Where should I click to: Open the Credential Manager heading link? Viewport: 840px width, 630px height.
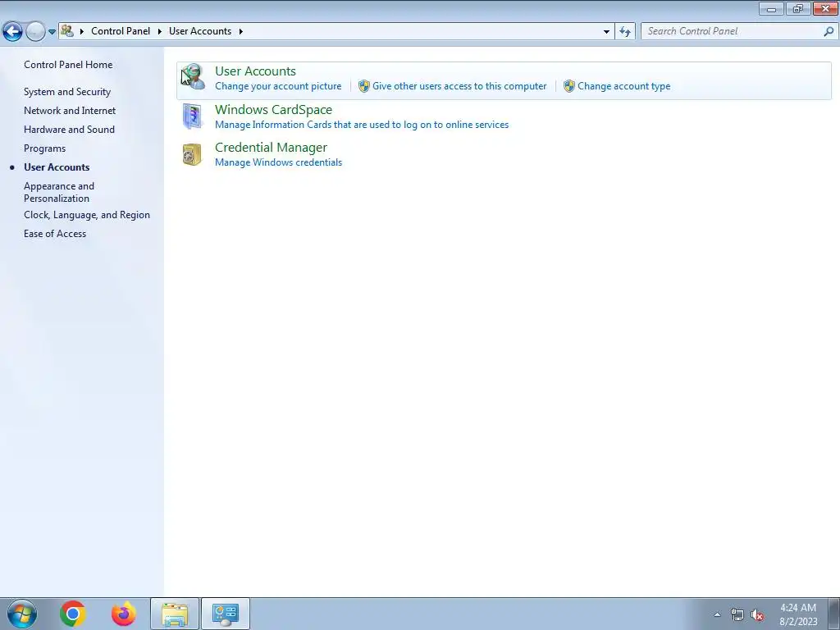click(x=271, y=148)
